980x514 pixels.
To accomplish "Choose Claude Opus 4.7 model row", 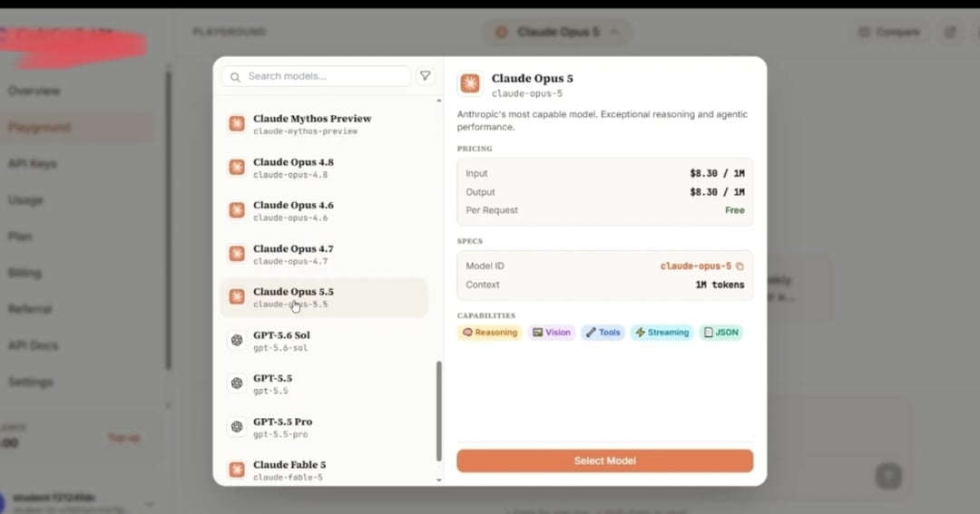I will [324, 254].
